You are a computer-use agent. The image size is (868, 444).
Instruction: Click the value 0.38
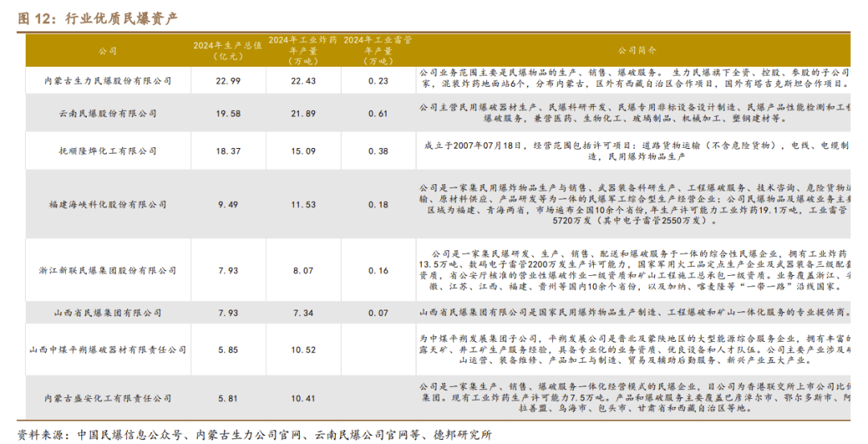[x=379, y=150]
